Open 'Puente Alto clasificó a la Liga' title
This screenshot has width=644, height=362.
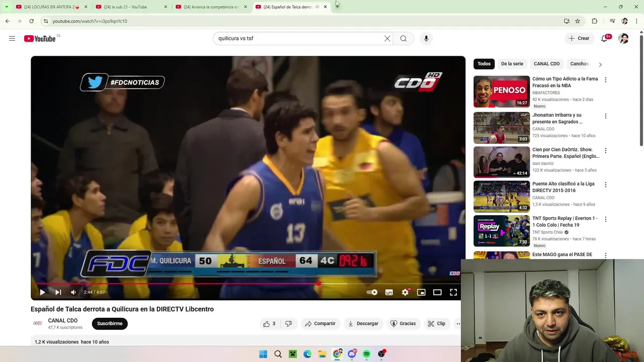[563, 187]
